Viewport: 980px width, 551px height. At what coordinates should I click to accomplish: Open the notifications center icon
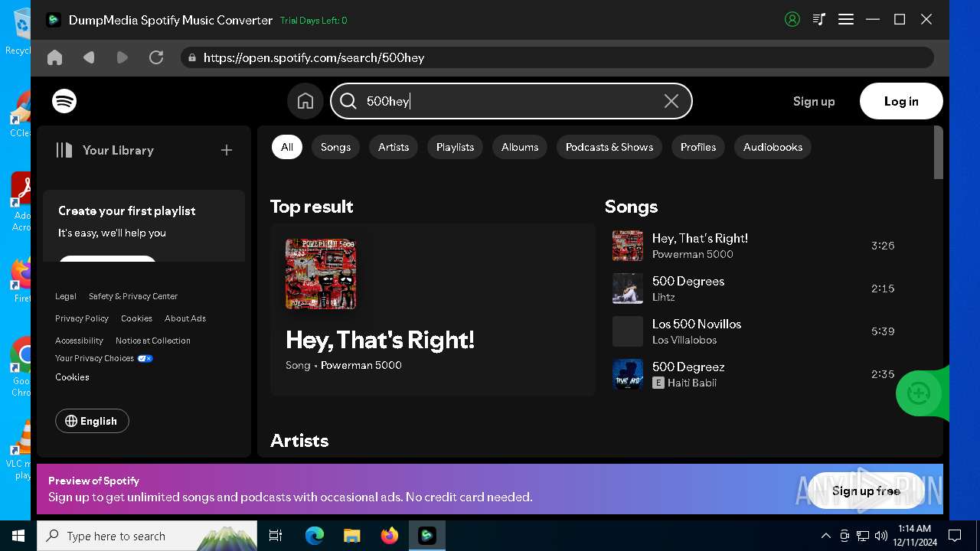pyautogui.click(x=955, y=536)
